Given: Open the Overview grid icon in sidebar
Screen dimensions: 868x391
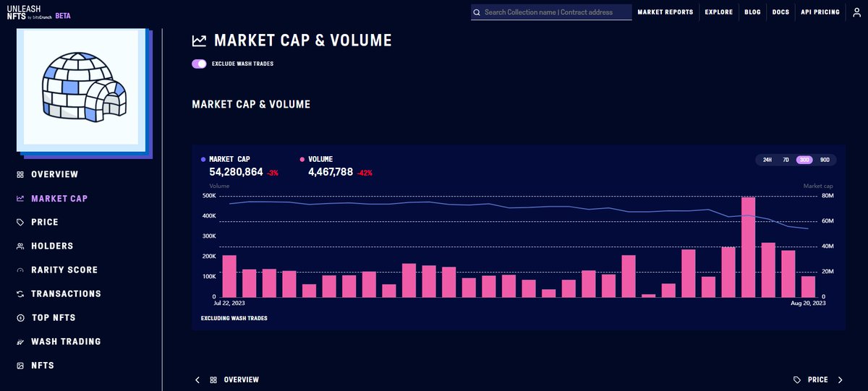Looking at the screenshot, I should click(x=20, y=174).
